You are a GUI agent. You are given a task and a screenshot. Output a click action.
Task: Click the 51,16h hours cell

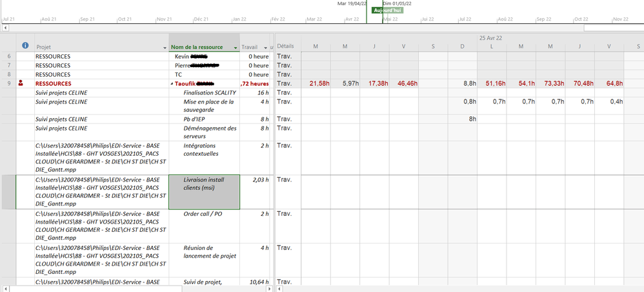pos(492,83)
